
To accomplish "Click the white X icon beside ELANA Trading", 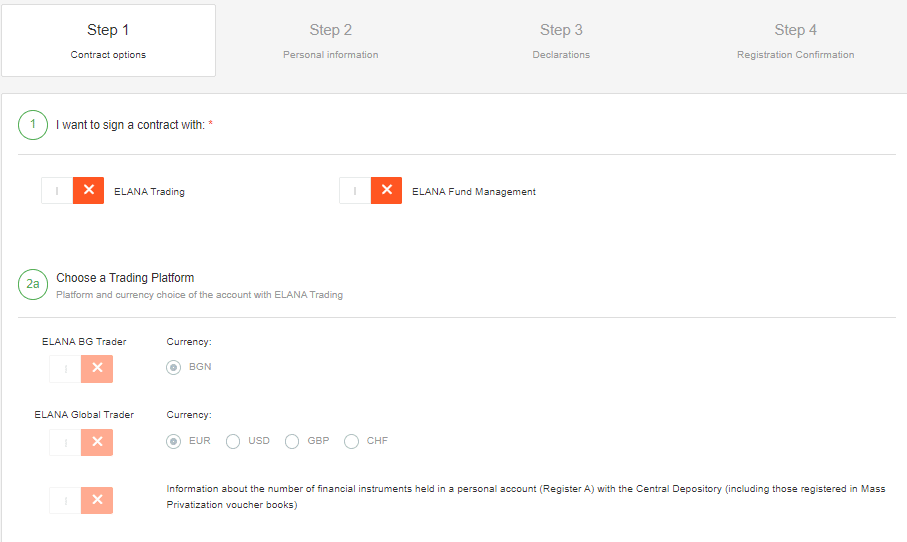I will coord(89,190).
